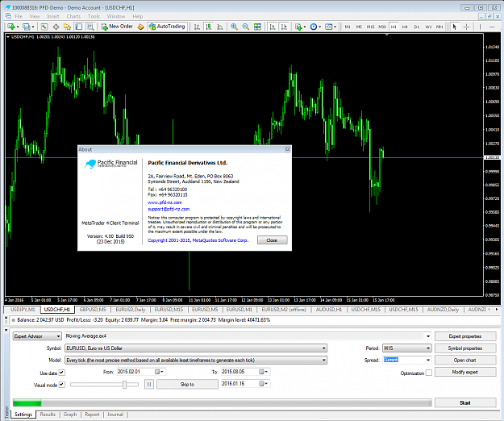Open the File menu
Viewport: 504px width, 421px height.
(x=19, y=16)
